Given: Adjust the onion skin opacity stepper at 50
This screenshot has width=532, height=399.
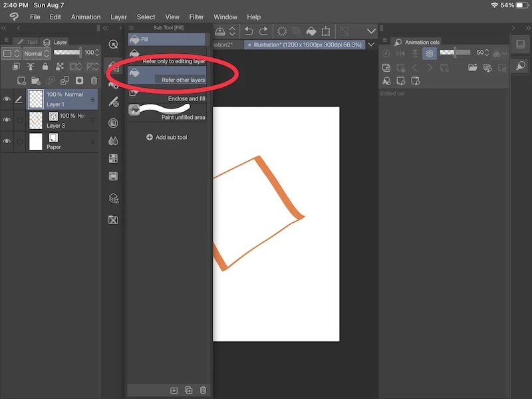Looking at the screenshot, I should pos(486,53).
